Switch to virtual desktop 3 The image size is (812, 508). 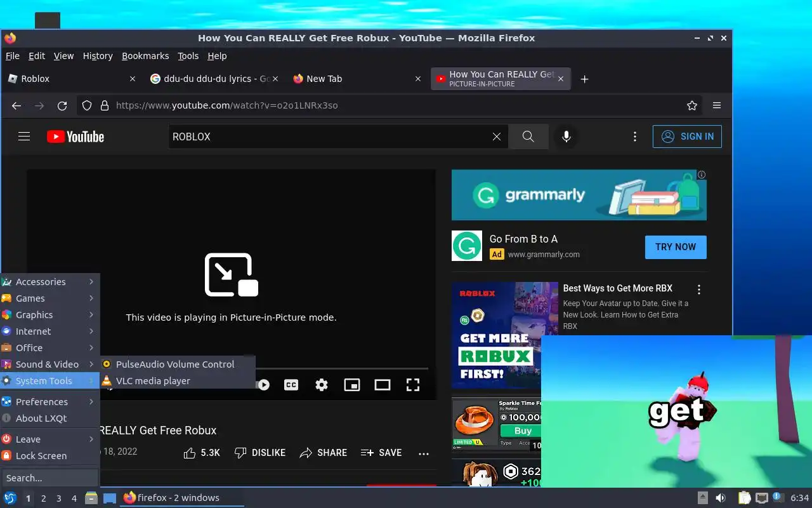[59, 498]
